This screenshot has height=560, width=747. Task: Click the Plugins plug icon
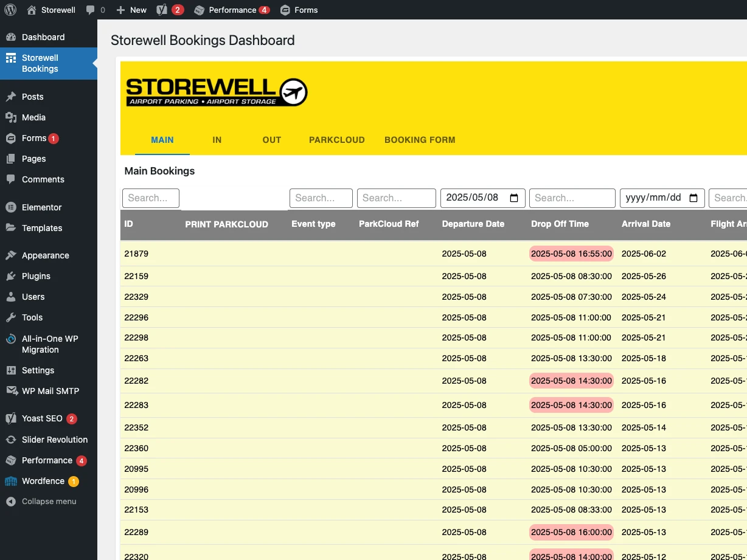click(x=11, y=276)
